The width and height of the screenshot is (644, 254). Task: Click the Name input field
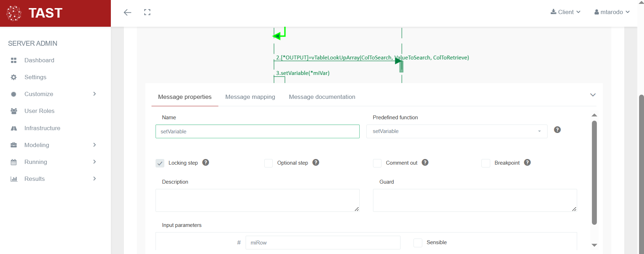tap(257, 132)
